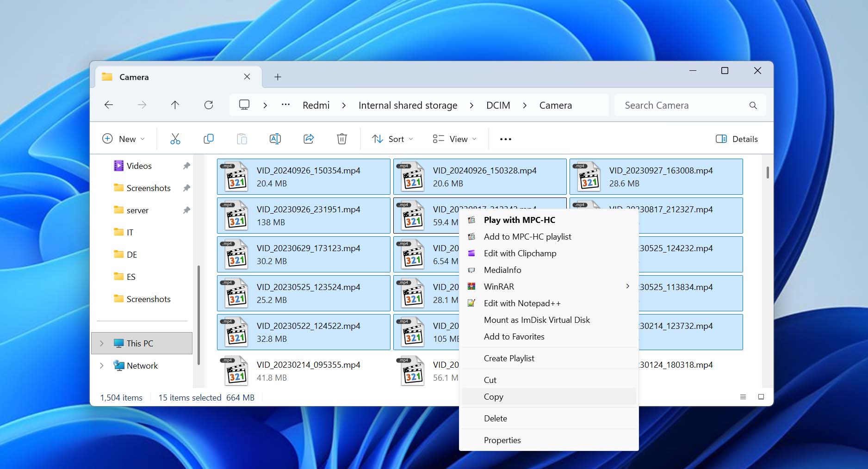Open the View dropdown menu
The width and height of the screenshot is (868, 469).
(x=454, y=139)
